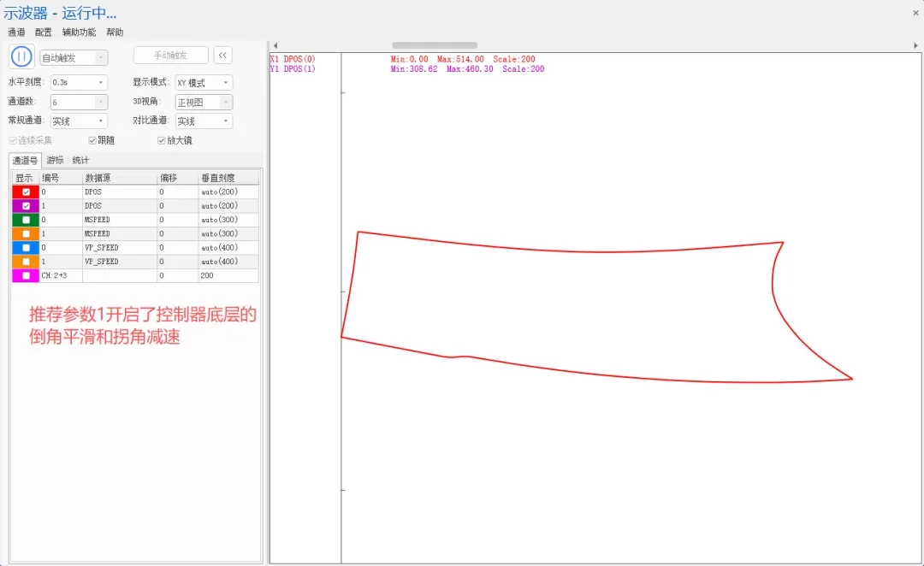Open the 显示模式 dropdown showing XY 模式

pyautogui.click(x=204, y=82)
